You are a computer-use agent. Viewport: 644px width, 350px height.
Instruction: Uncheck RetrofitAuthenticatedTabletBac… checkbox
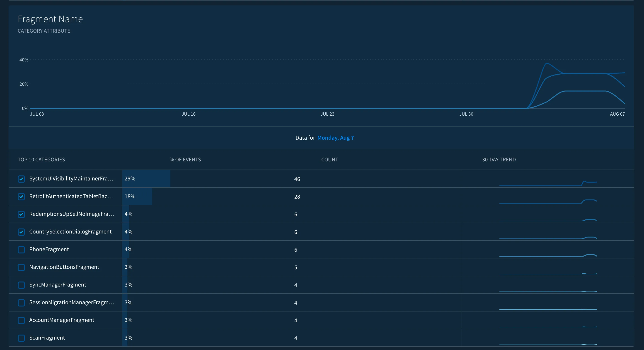pos(21,197)
